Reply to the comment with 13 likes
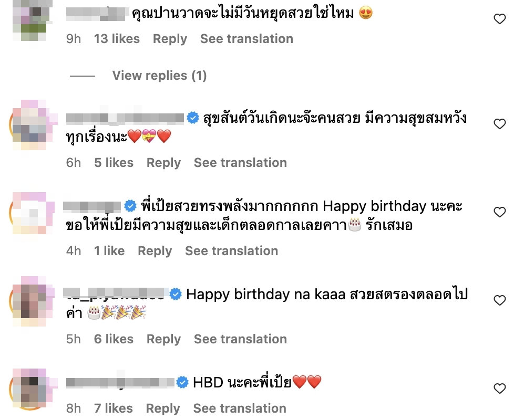The height and width of the screenshot is (420, 514). tap(170, 39)
